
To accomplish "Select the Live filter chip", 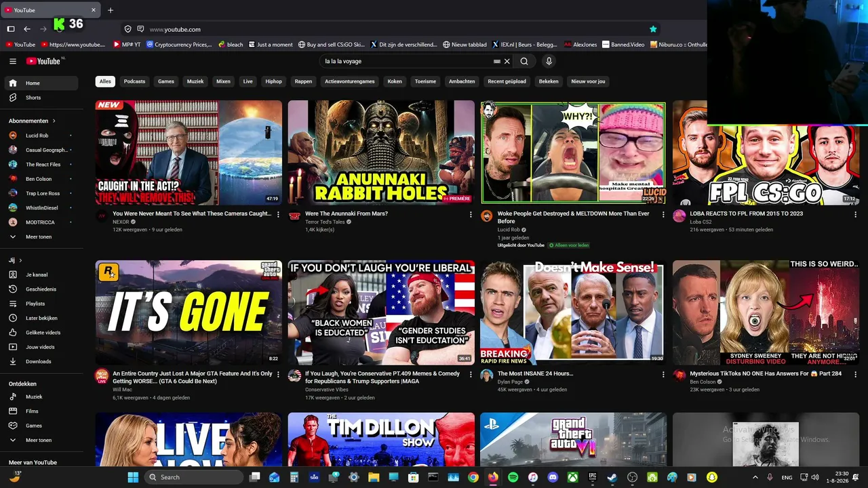I will tap(248, 81).
